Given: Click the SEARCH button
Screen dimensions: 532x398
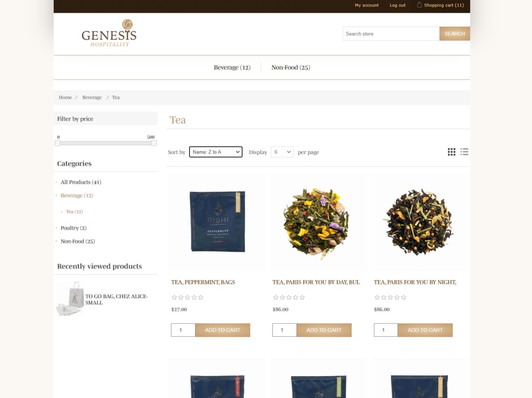Looking at the screenshot, I should (455, 33).
